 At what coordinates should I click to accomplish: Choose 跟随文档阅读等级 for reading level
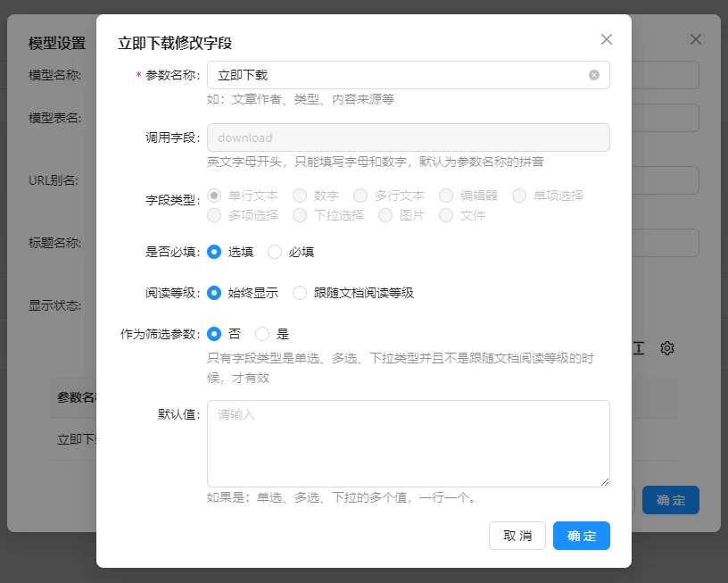point(300,293)
